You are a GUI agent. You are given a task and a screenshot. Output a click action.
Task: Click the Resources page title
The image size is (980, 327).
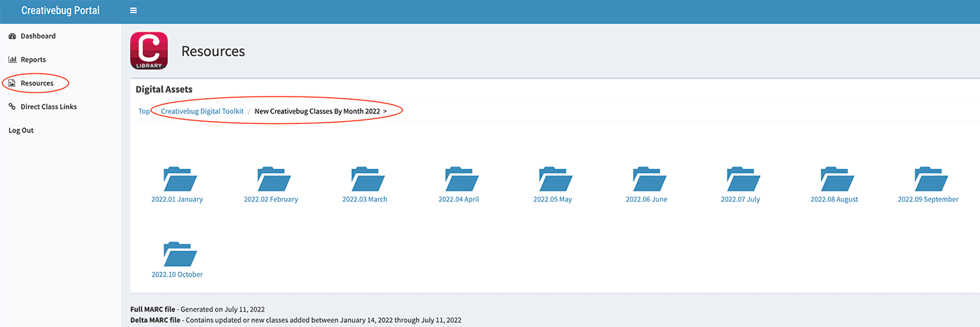point(213,51)
